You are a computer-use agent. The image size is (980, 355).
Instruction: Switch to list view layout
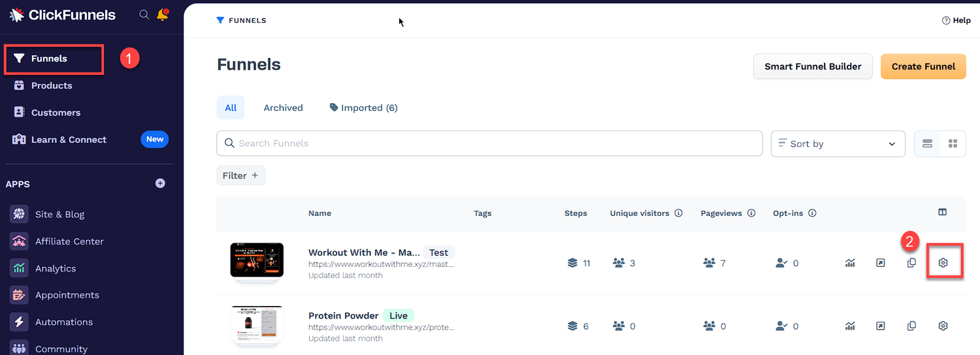pos(927,144)
